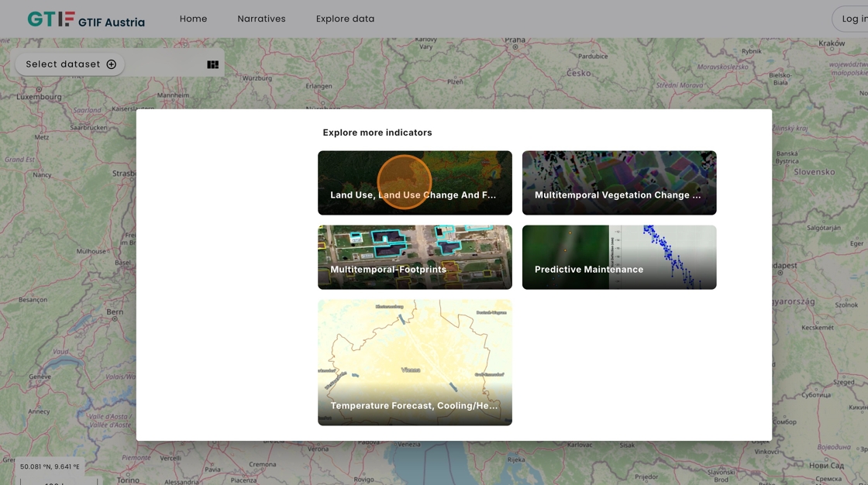Select the Multitemporal-Footprints indicator card

coord(415,257)
